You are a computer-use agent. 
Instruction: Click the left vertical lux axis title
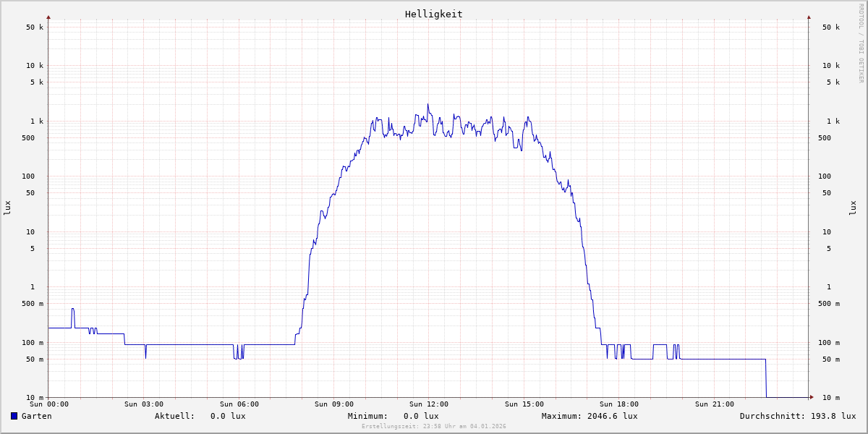7,208
